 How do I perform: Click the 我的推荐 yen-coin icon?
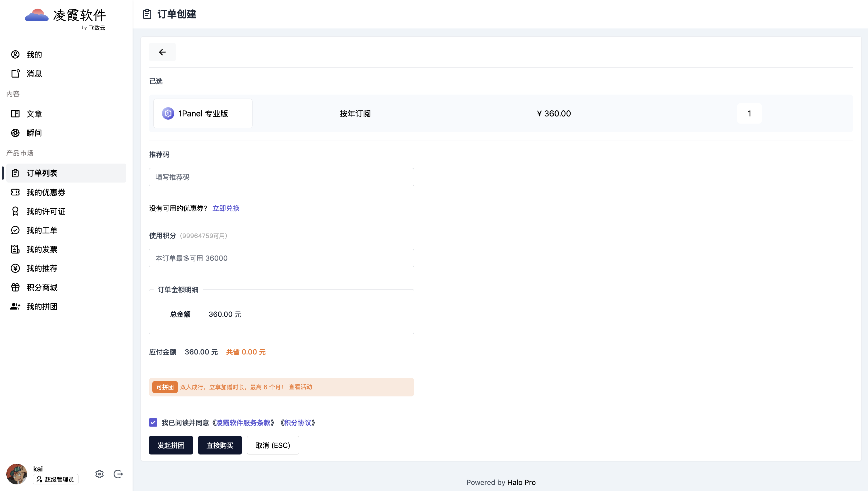pyautogui.click(x=15, y=268)
